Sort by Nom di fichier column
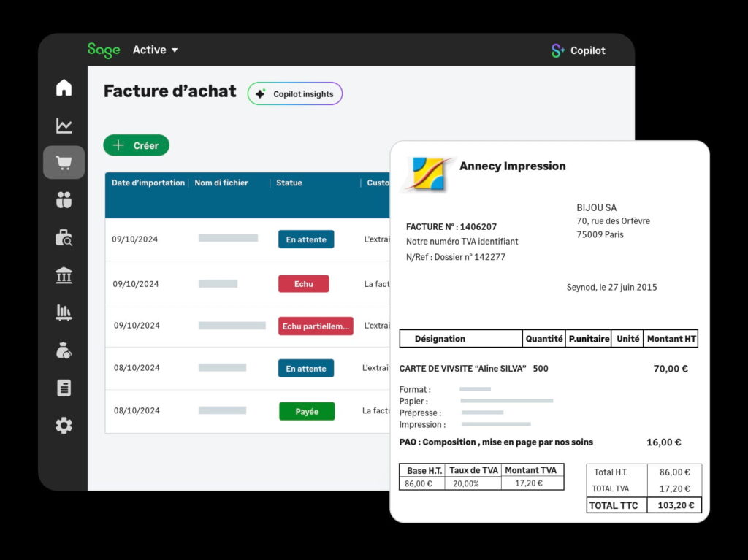The height and width of the screenshot is (560, 748). tap(221, 183)
